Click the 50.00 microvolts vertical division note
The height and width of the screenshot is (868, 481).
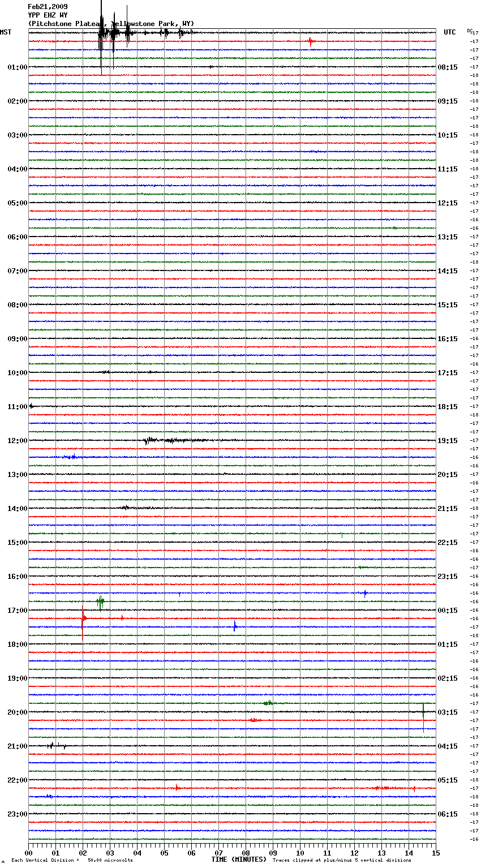[72, 860]
